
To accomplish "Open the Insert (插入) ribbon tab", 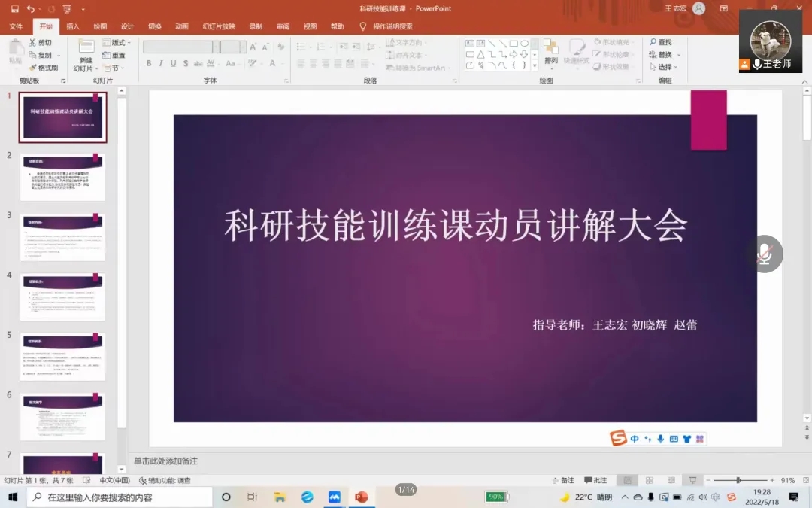I will coord(73,26).
